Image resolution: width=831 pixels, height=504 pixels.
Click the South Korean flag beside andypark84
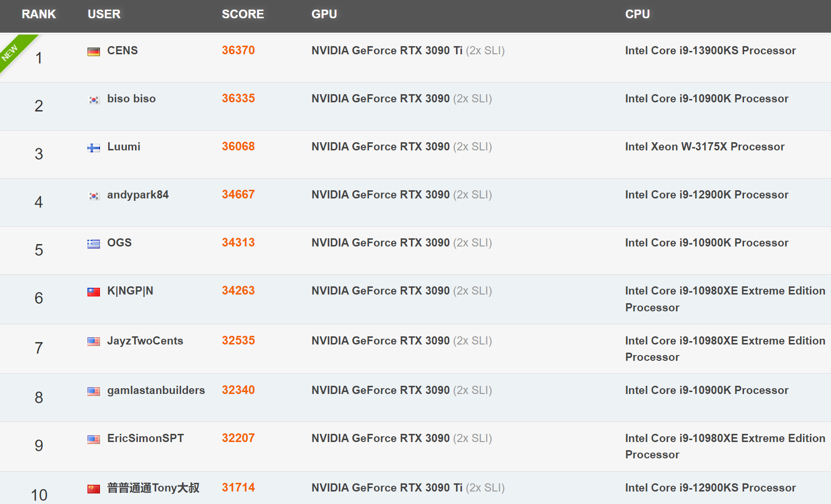coord(94,196)
